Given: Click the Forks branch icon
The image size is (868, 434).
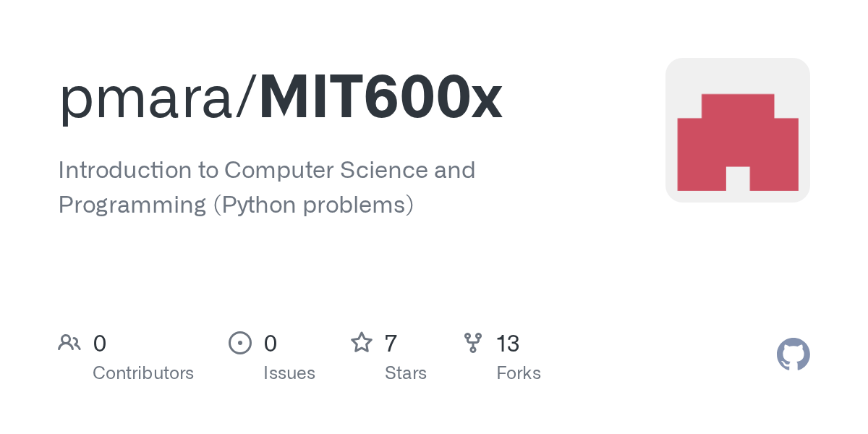Looking at the screenshot, I should pyautogui.click(x=473, y=343).
